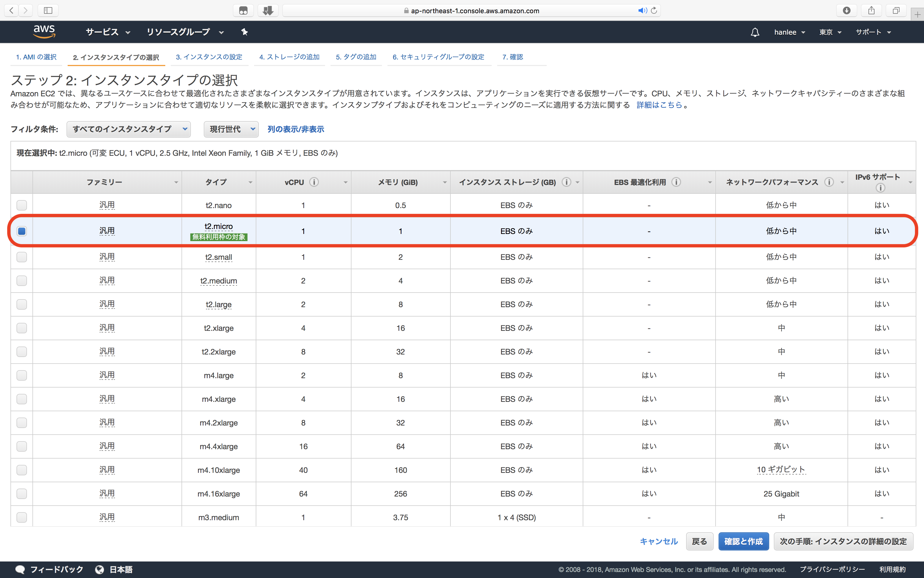Screen dimensions: 924x578
Task: Click the pin shortcut icon in navbar
Action: (x=244, y=32)
